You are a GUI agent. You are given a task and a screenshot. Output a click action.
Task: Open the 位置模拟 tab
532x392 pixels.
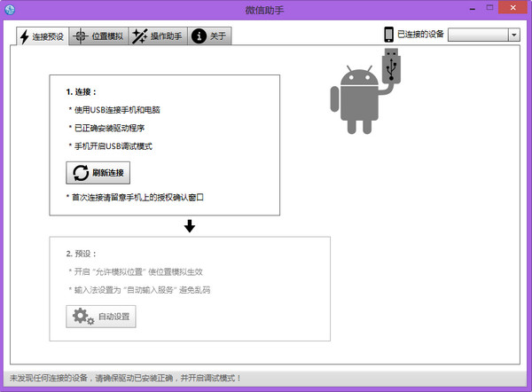tap(98, 36)
